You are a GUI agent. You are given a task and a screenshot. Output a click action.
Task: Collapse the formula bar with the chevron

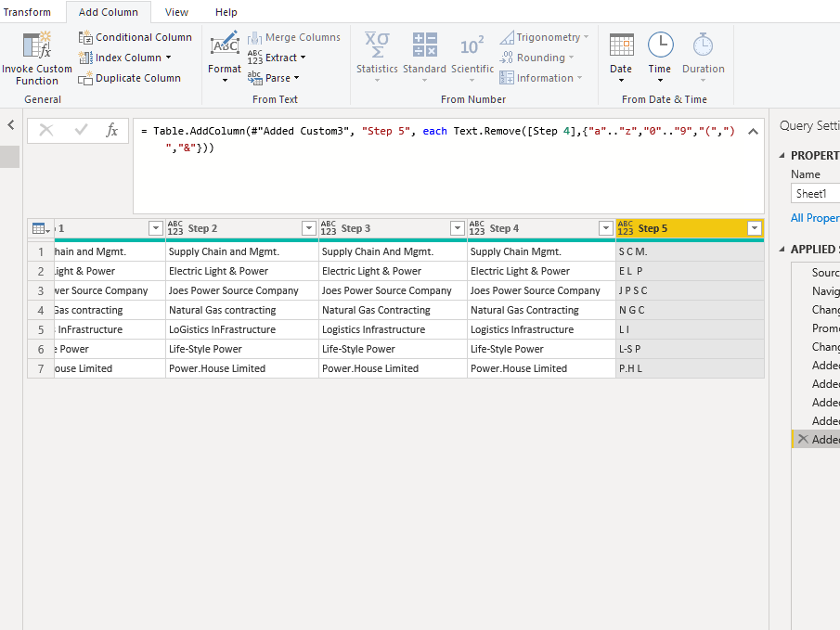[x=753, y=132]
